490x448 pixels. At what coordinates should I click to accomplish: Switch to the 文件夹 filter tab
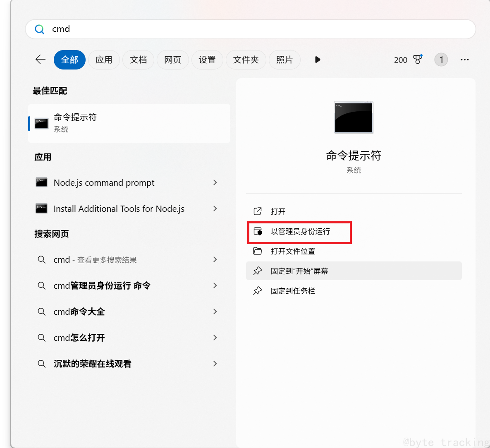coord(246,60)
